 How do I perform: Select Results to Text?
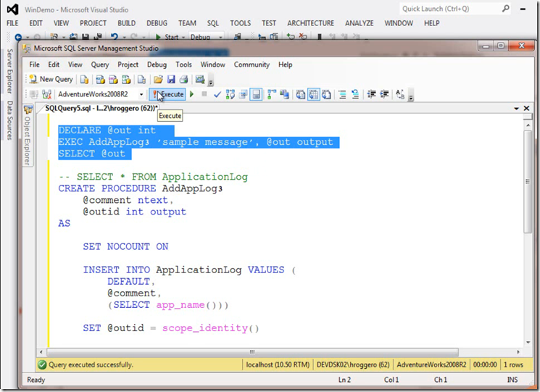(x=301, y=94)
